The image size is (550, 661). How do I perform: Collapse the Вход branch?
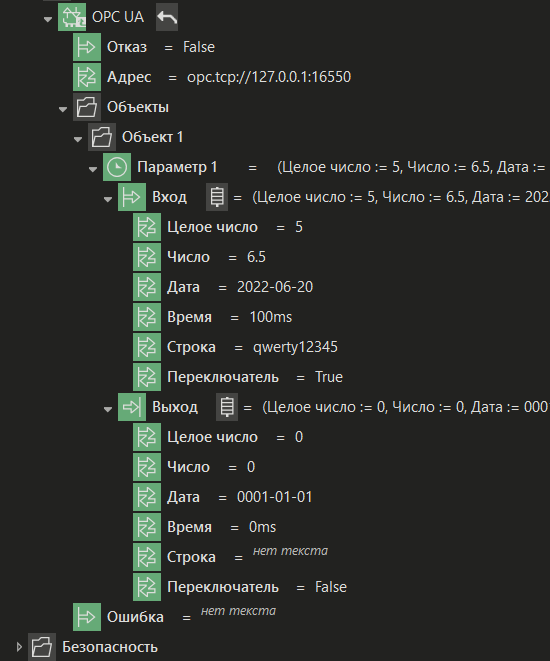pyautogui.click(x=108, y=199)
